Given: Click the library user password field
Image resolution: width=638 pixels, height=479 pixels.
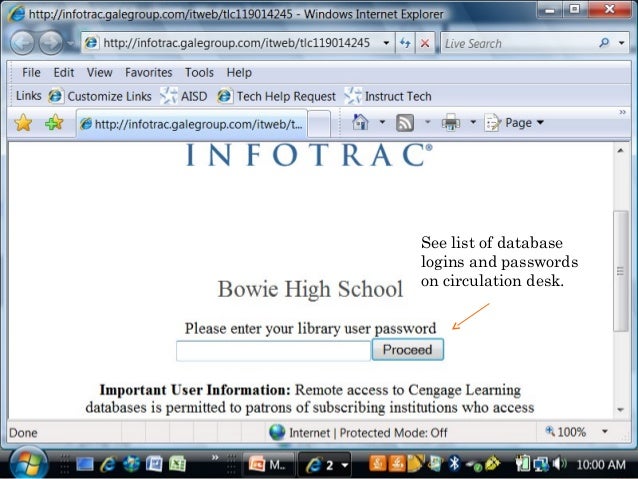Looking at the screenshot, I should tap(273, 351).
